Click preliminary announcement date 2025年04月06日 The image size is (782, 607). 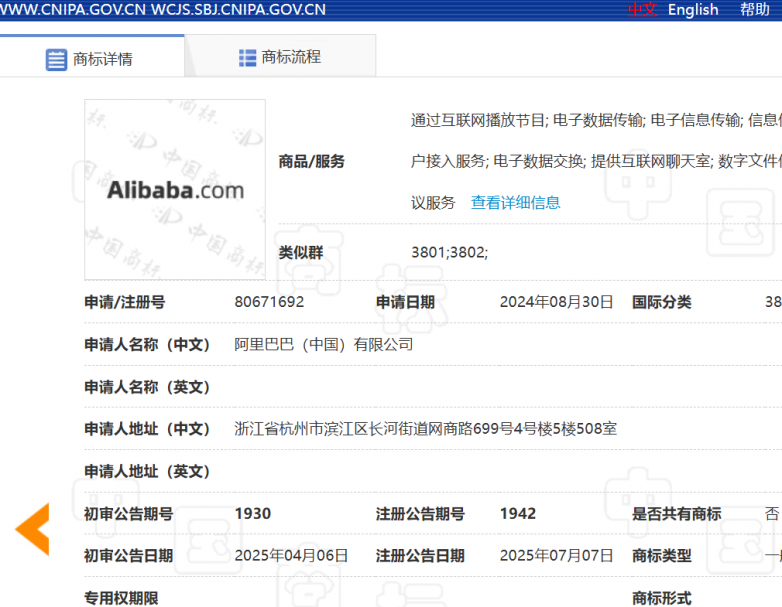click(291, 556)
